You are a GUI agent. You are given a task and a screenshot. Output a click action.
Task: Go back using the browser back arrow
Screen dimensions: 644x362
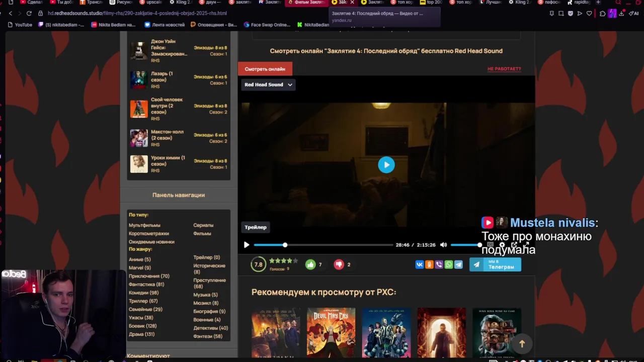pyautogui.click(x=11, y=14)
